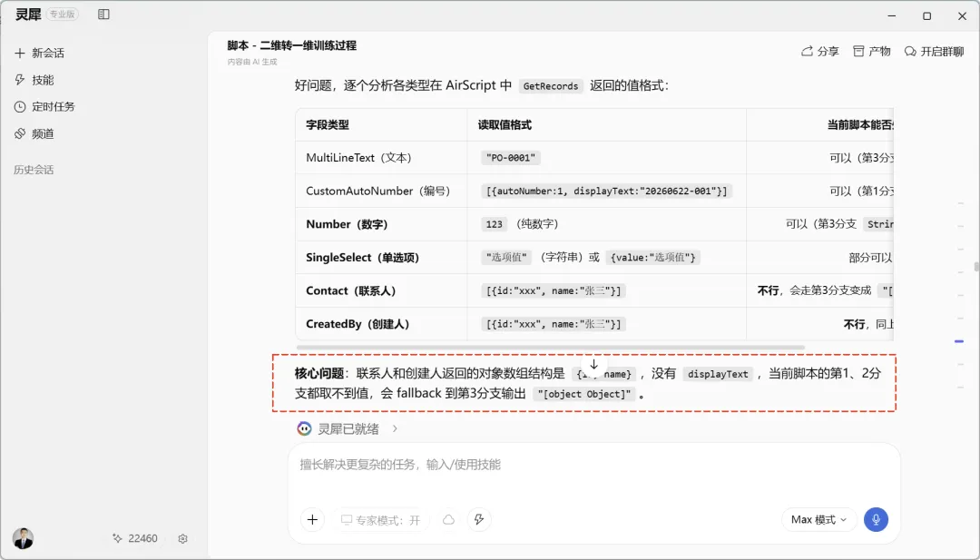Open settings via the gear icon
This screenshot has width=980, height=560.
[x=182, y=539]
